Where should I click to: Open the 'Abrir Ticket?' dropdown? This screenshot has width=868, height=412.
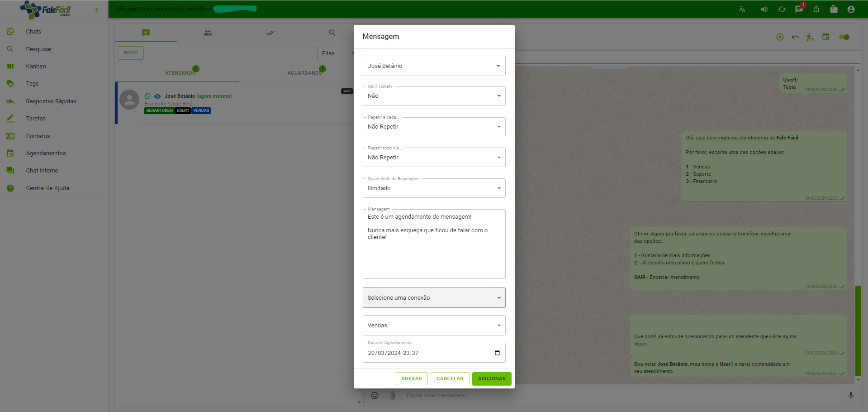click(x=434, y=96)
